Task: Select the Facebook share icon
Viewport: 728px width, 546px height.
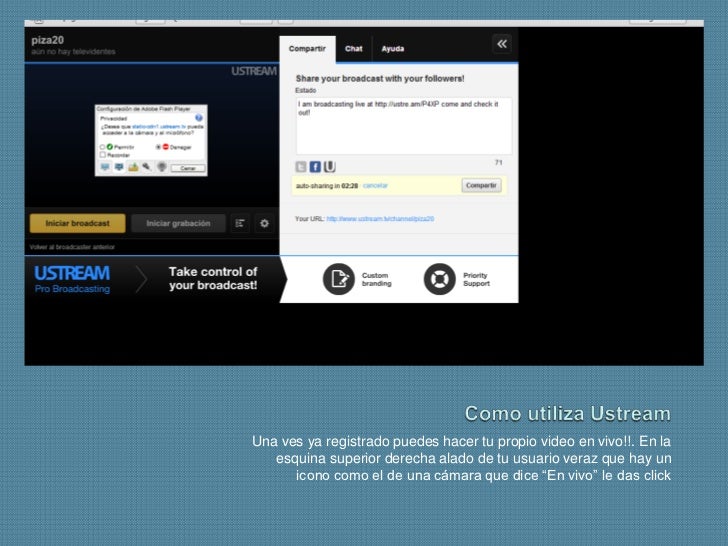Action: point(315,167)
